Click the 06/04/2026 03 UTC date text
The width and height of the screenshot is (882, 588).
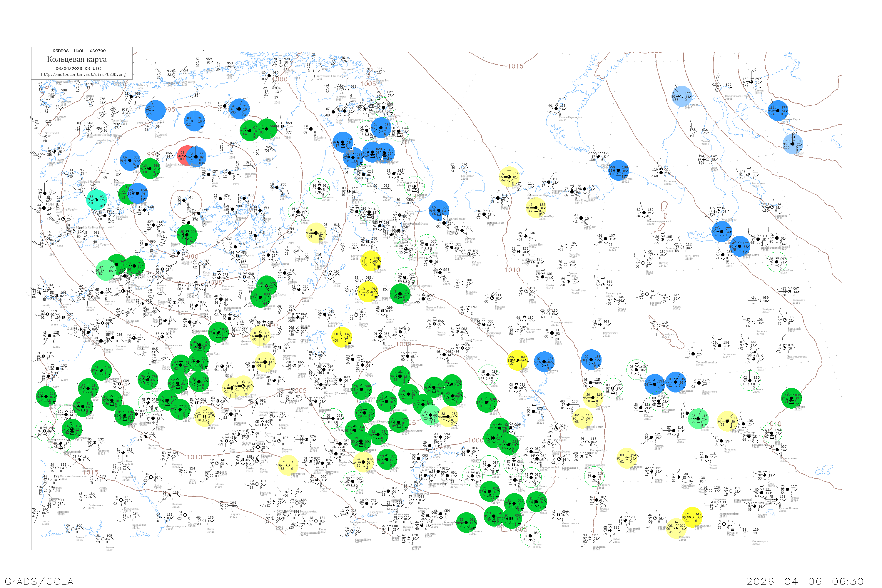click(x=78, y=69)
